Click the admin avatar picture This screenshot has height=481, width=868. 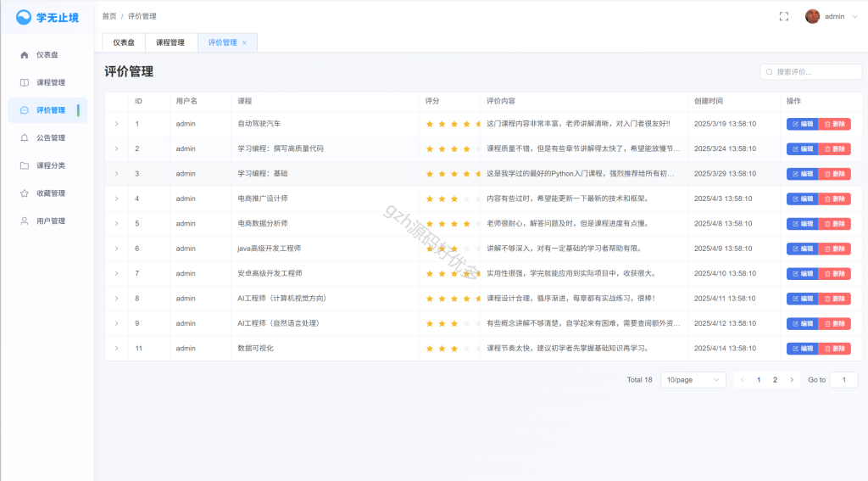(x=812, y=17)
